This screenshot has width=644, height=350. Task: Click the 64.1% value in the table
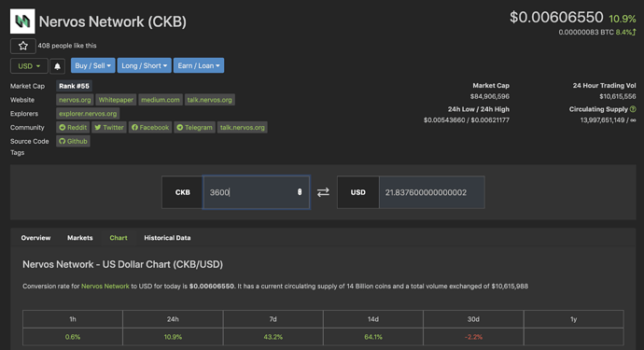373,337
